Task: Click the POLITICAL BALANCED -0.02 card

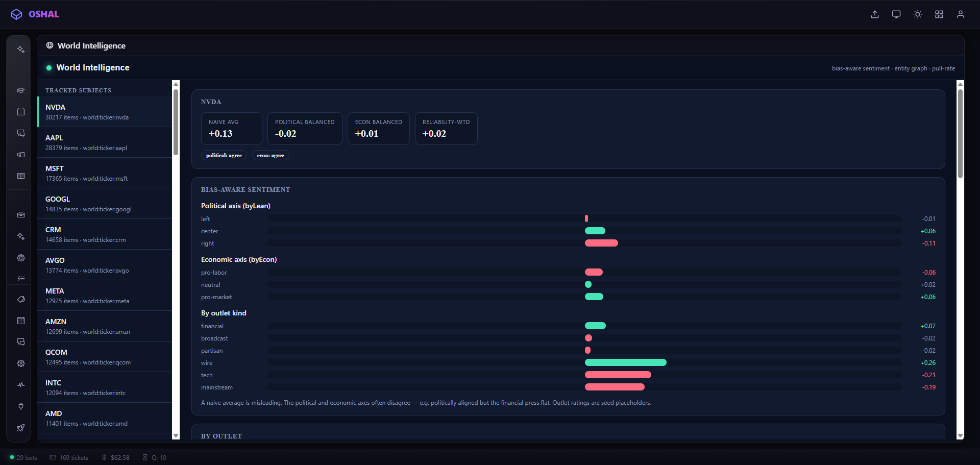Action: (305, 129)
